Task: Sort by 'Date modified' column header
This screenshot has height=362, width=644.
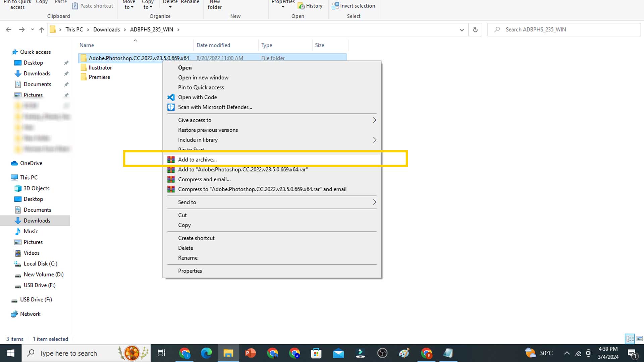Action: click(213, 45)
